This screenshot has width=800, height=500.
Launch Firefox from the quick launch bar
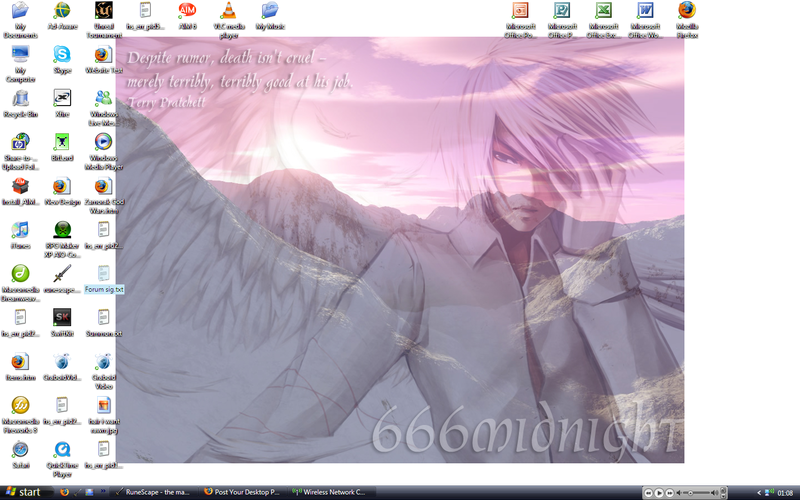64,492
